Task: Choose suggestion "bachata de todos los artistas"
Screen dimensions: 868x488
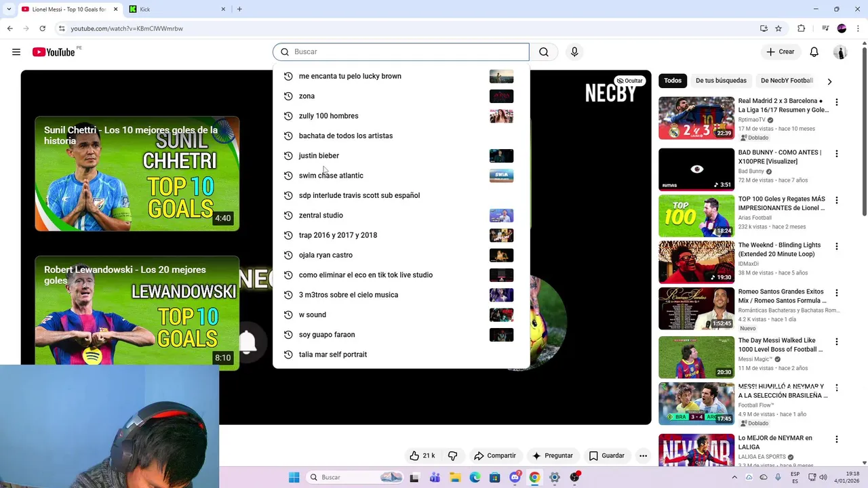Action: pyautogui.click(x=401, y=136)
